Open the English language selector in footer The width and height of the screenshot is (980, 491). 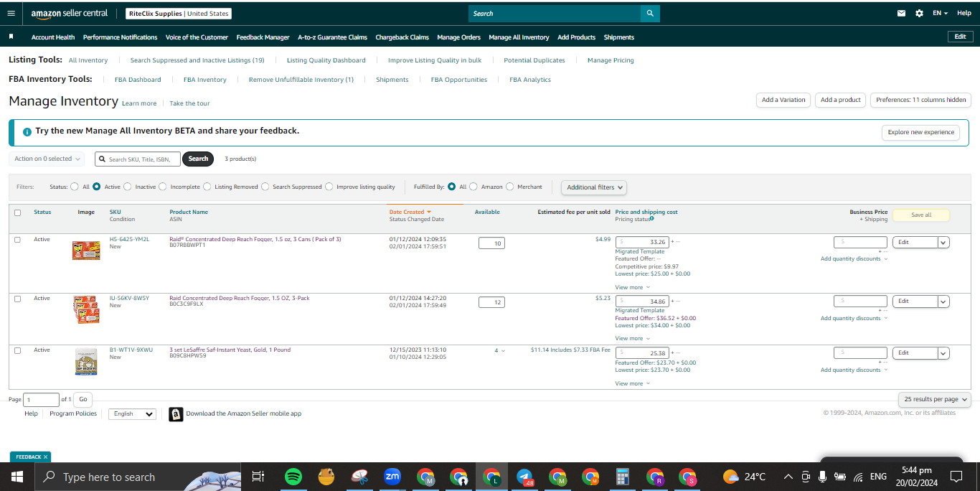[132, 414]
